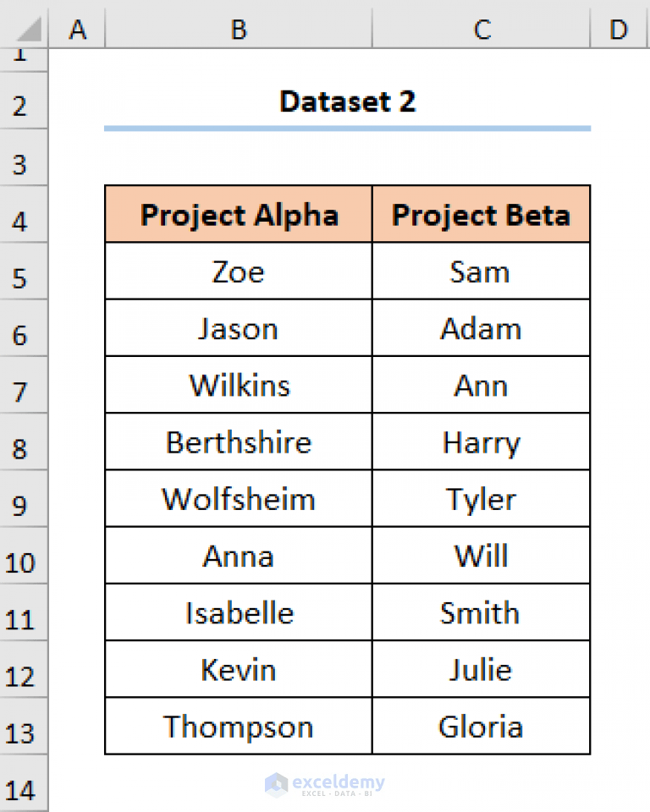Select the Wilkins cell
This screenshot has height=812, width=650.
click(238, 385)
